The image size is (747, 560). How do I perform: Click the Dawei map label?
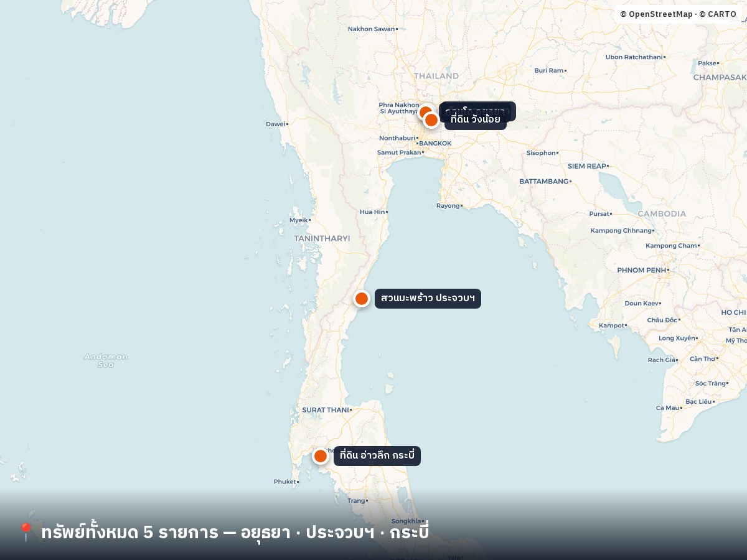point(276,124)
